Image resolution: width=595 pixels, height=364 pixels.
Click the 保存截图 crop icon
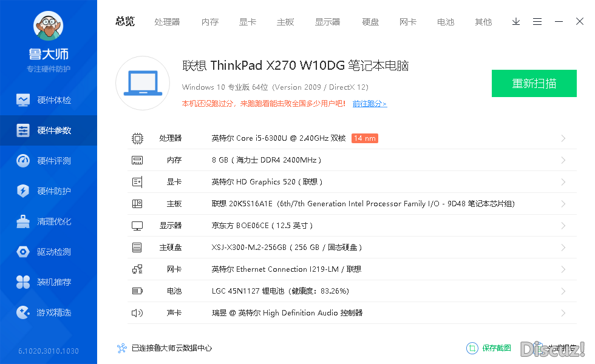[472, 348]
